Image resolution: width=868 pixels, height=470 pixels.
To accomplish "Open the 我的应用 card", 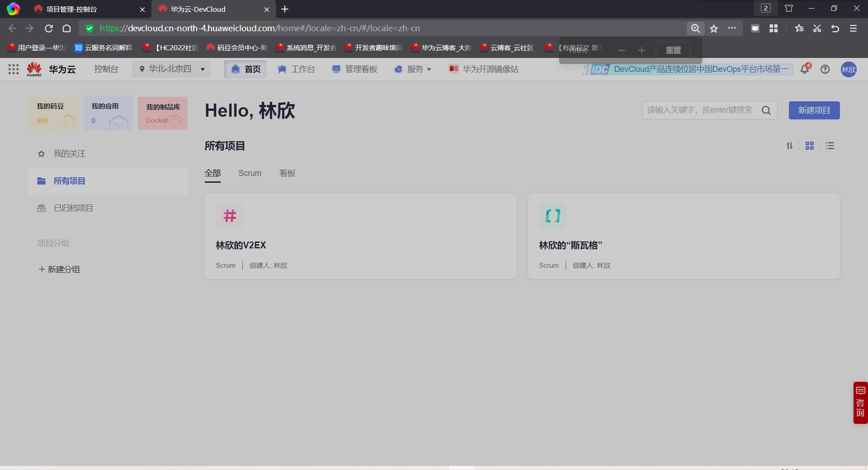I will [108, 114].
